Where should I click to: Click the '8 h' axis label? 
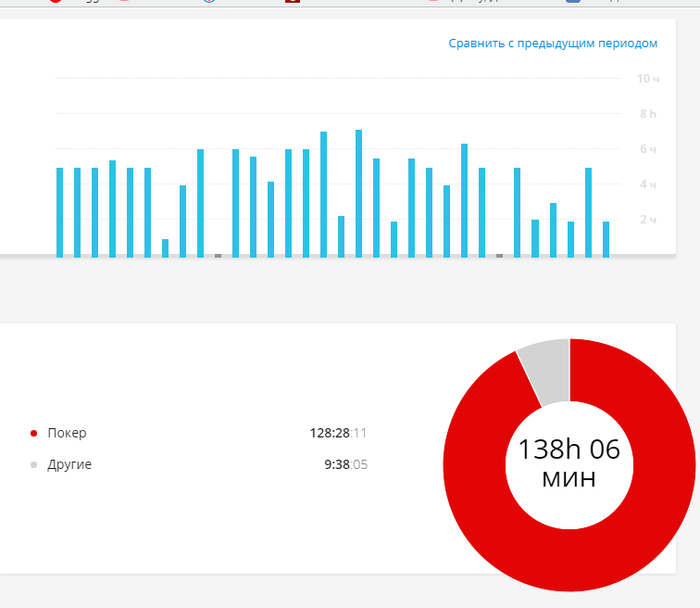tap(648, 114)
